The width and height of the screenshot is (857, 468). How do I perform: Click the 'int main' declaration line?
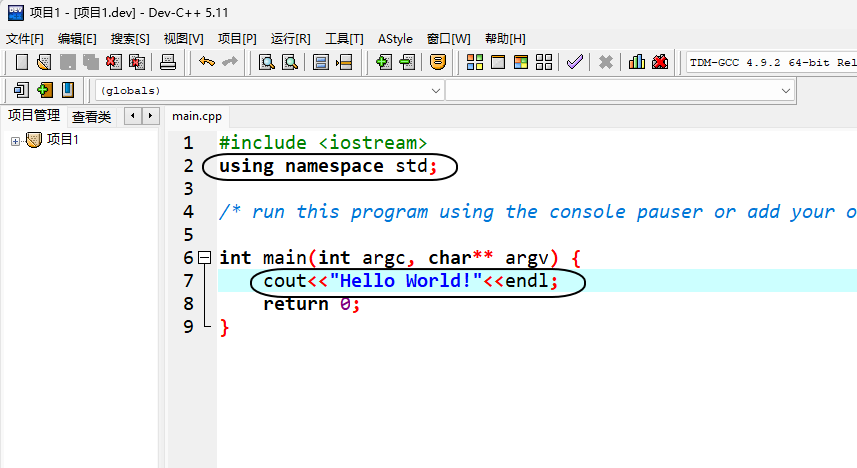coord(400,258)
